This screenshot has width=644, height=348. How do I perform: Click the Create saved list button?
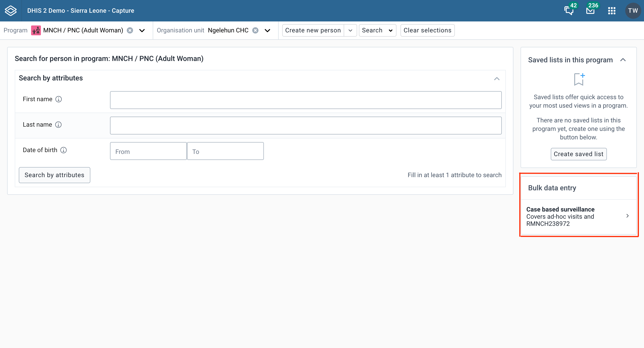click(578, 154)
